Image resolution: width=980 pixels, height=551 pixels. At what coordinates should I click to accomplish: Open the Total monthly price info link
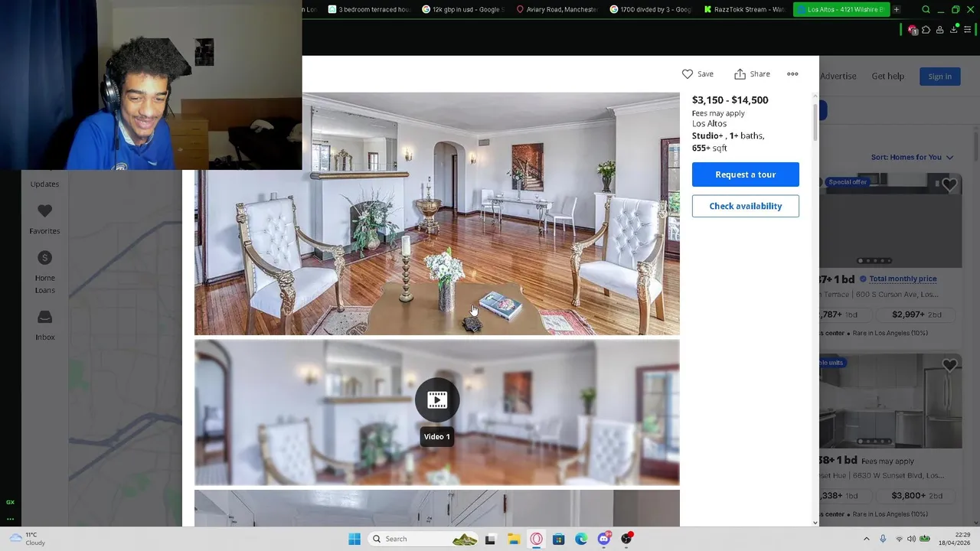click(x=903, y=279)
